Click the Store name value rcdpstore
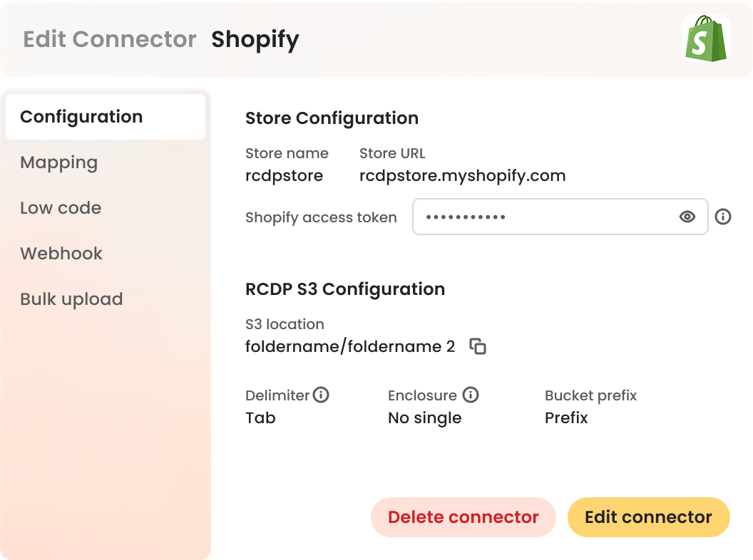 coord(284,176)
